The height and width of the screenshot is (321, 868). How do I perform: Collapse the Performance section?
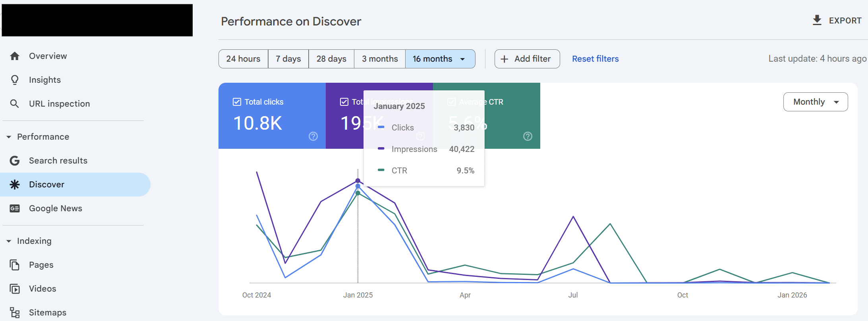pos(9,137)
